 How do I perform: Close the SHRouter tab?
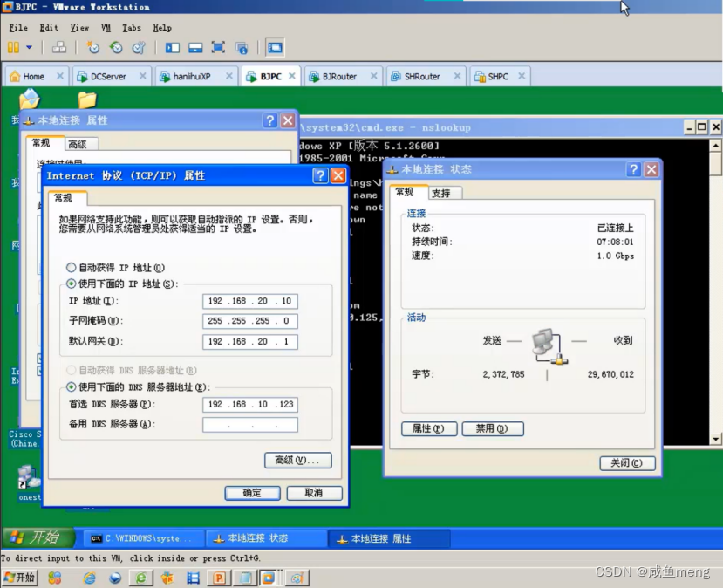coord(457,76)
